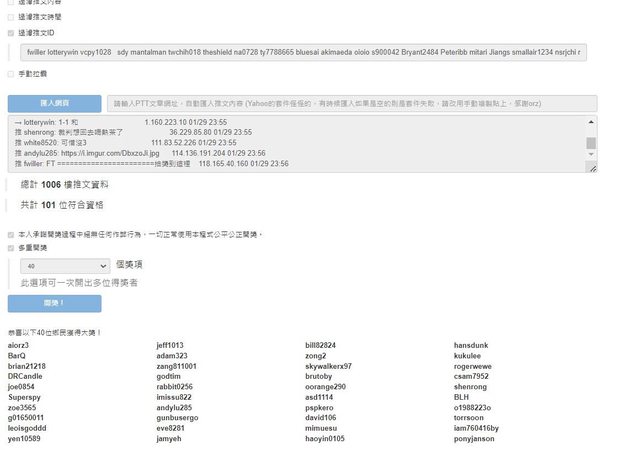Click inside the imported comments textarea
Viewport: 640px width, 450px height.
pos(300,141)
